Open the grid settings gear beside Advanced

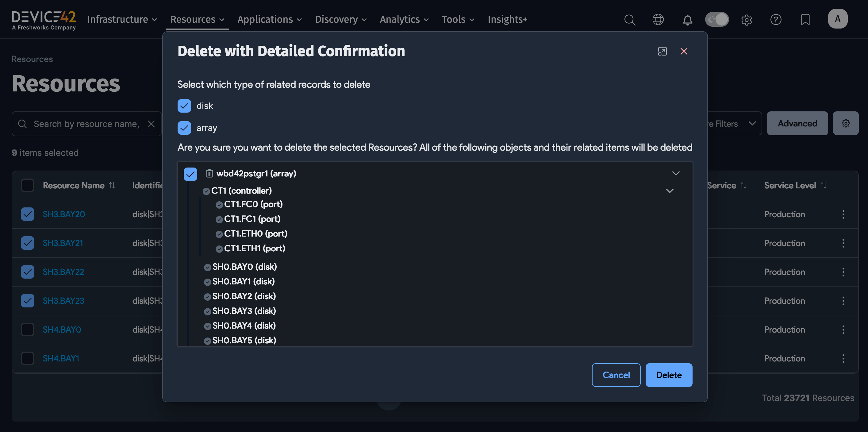pos(845,123)
